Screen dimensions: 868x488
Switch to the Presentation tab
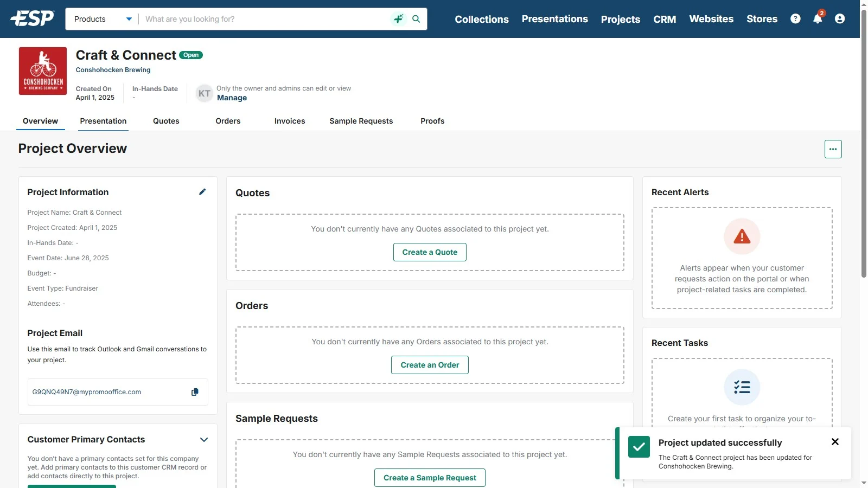coord(103,121)
